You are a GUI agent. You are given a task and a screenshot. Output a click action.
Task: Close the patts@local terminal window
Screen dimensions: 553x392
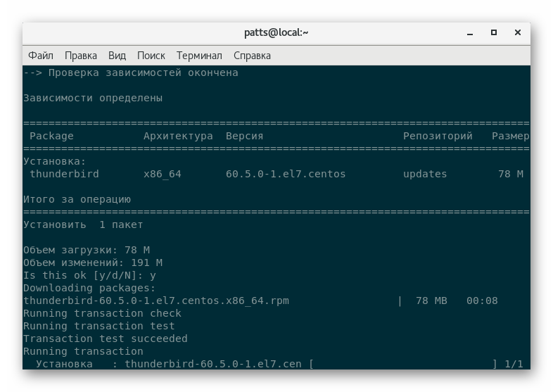[518, 32]
